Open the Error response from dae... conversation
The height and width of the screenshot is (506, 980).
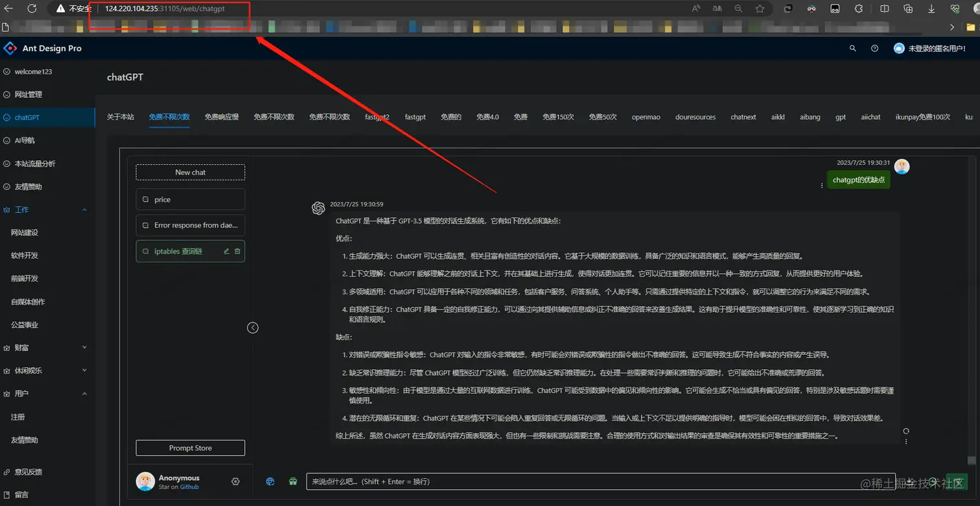pyautogui.click(x=191, y=225)
